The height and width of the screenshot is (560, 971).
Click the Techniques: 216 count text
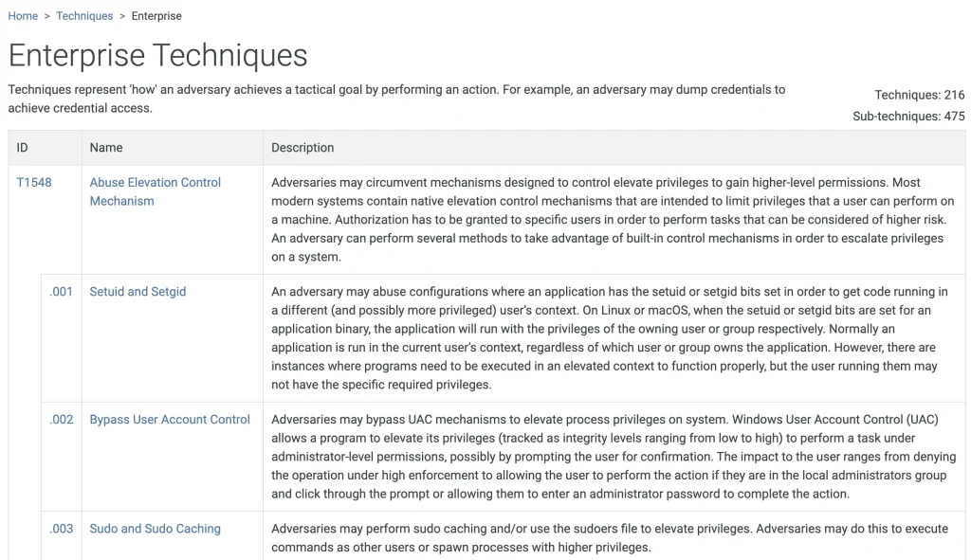click(919, 95)
